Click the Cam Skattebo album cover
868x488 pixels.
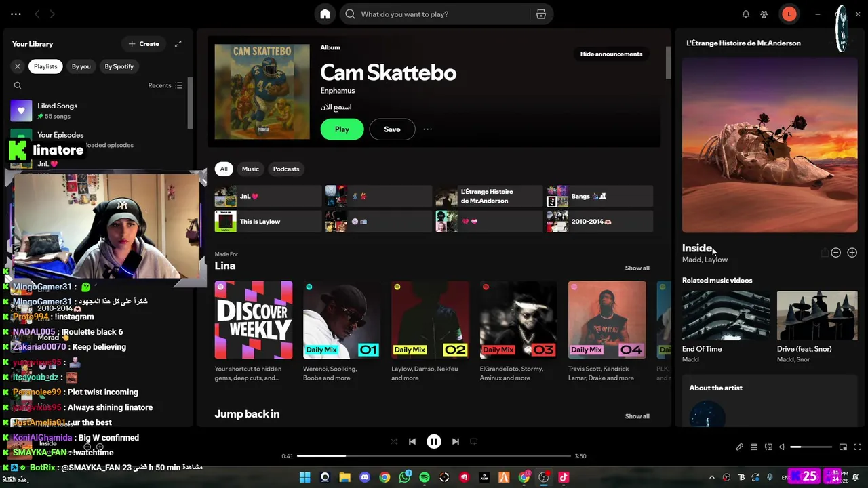click(262, 91)
